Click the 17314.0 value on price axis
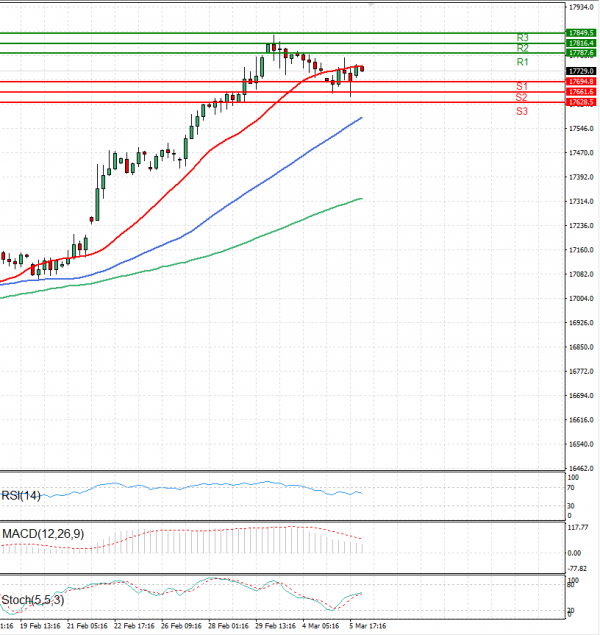This screenshot has width=600, height=635. click(581, 201)
